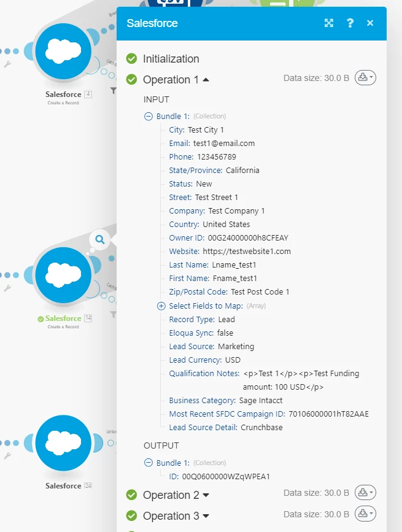The height and width of the screenshot is (532, 402).
Task: Click the Country United States row
Action: coord(209,224)
